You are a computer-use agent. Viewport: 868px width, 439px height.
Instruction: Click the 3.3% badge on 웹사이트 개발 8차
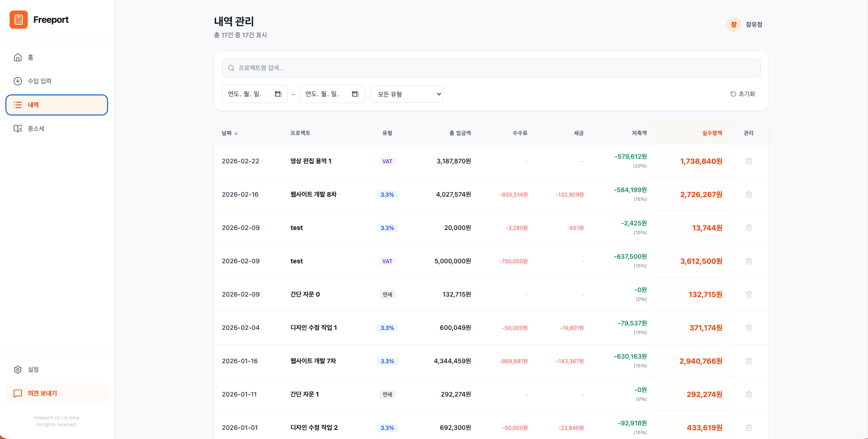point(387,195)
